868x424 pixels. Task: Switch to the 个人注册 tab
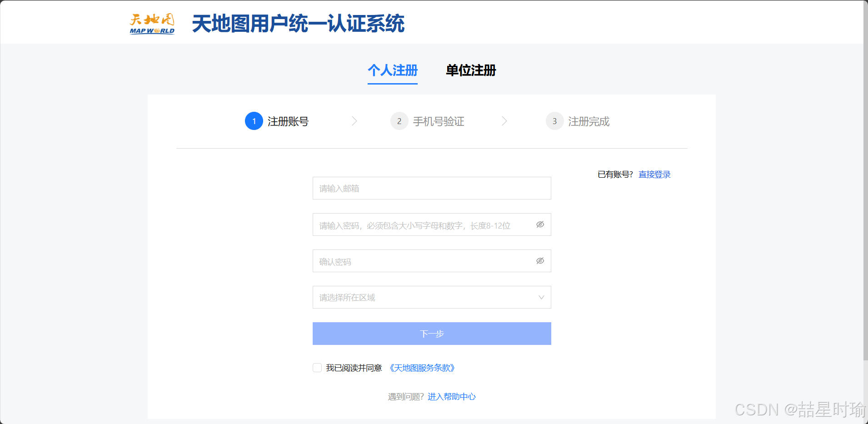393,70
